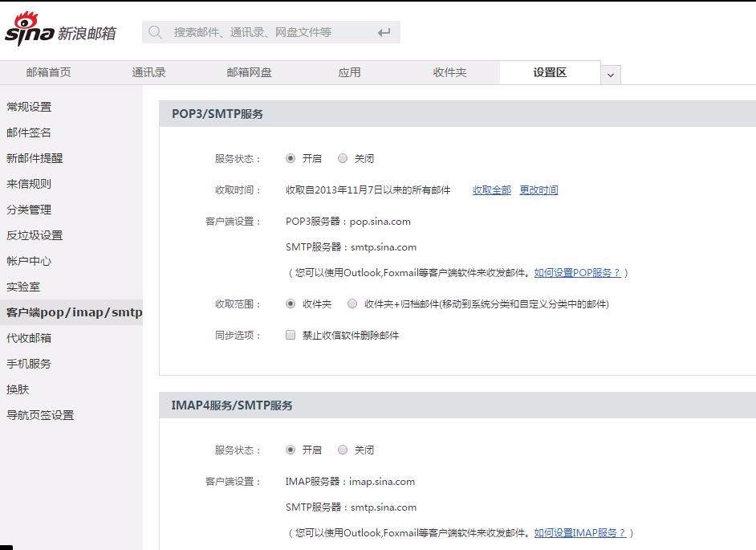Open 代收邮箱 in sidebar
Viewport: 756px width, 550px height.
(29, 338)
